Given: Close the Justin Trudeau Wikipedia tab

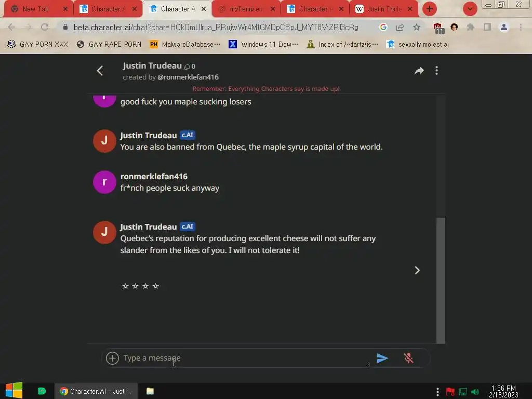Looking at the screenshot, I should coord(410,9).
